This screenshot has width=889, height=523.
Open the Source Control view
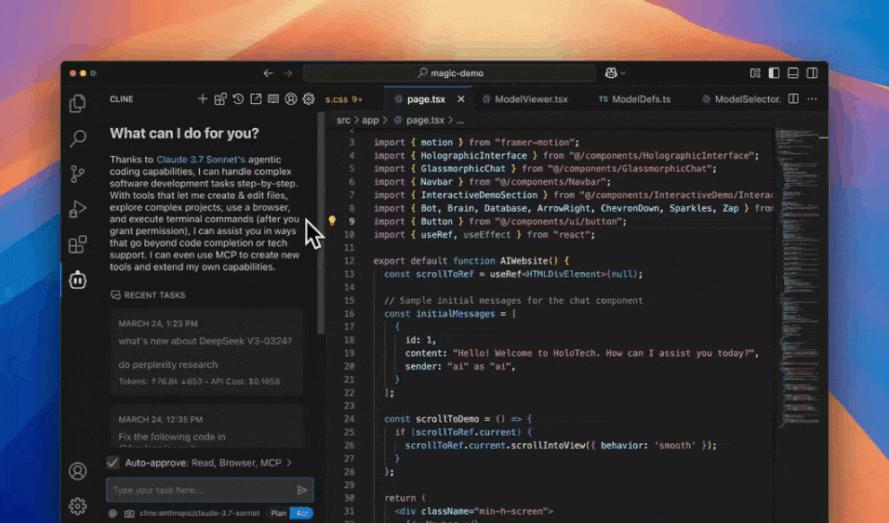point(78,174)
